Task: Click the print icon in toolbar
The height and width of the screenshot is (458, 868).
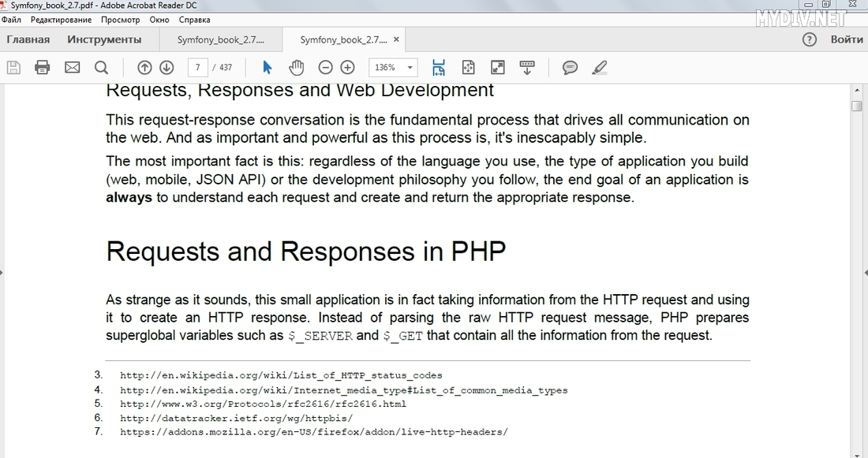Action: tap(43, 68)
